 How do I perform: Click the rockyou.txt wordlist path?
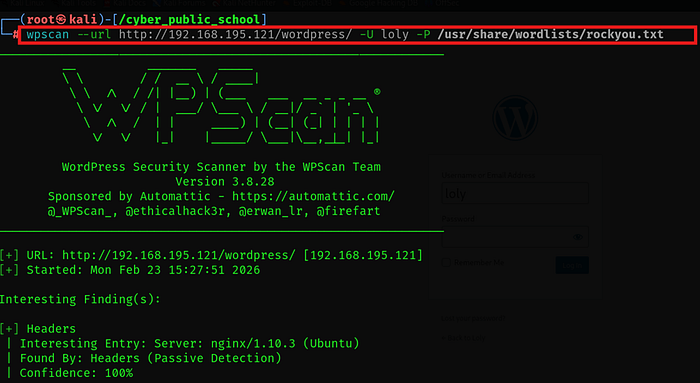point(550,34)
